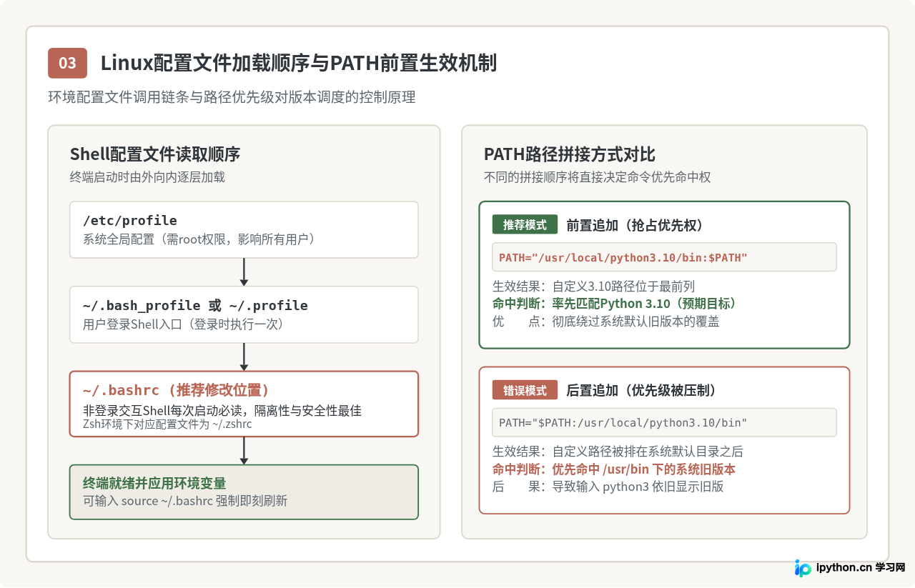Screen dimensions: 915x588
Task: Select the '/etc/profile' label
Action: [x=130, y=221]
